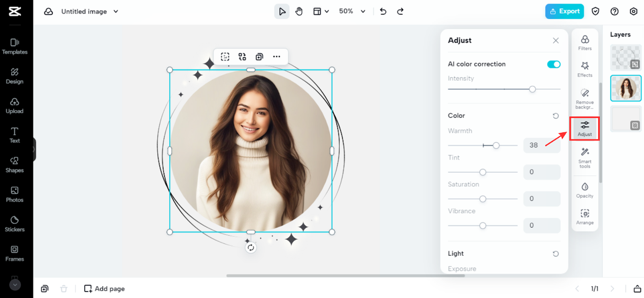The image size is (644, 298).
Task: Reset the Color section adjustments
Action: pos(556,116)
